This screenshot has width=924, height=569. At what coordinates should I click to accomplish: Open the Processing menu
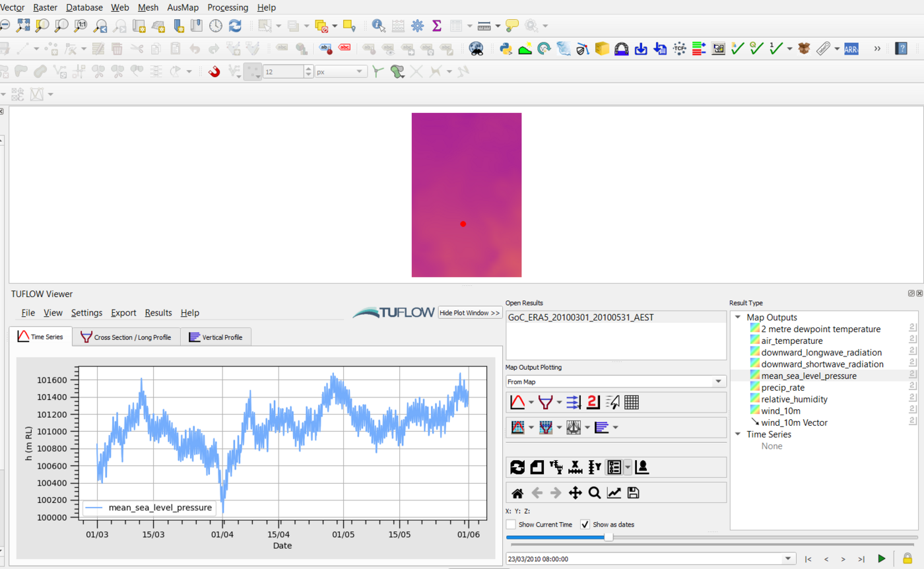(228, 7)
